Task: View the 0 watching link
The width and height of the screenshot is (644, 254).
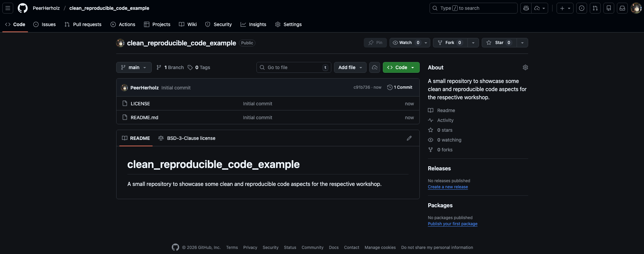Action: coord(444,140)
